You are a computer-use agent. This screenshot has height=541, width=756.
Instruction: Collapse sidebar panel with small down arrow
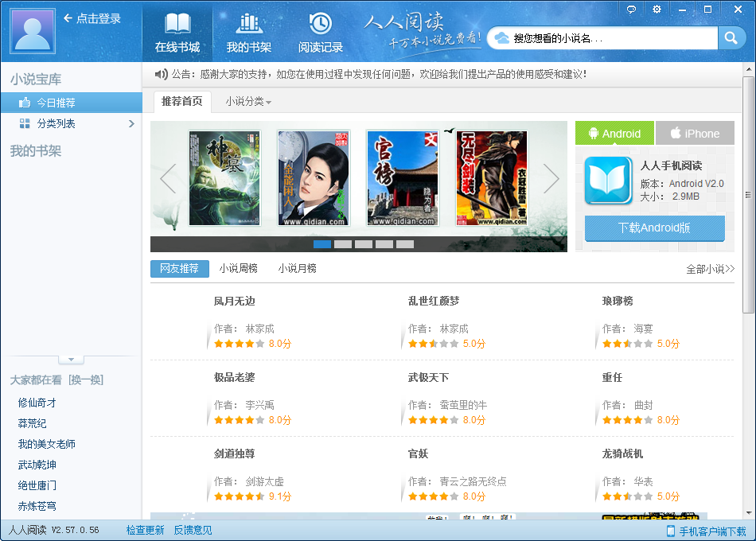(x=71, y=360)
